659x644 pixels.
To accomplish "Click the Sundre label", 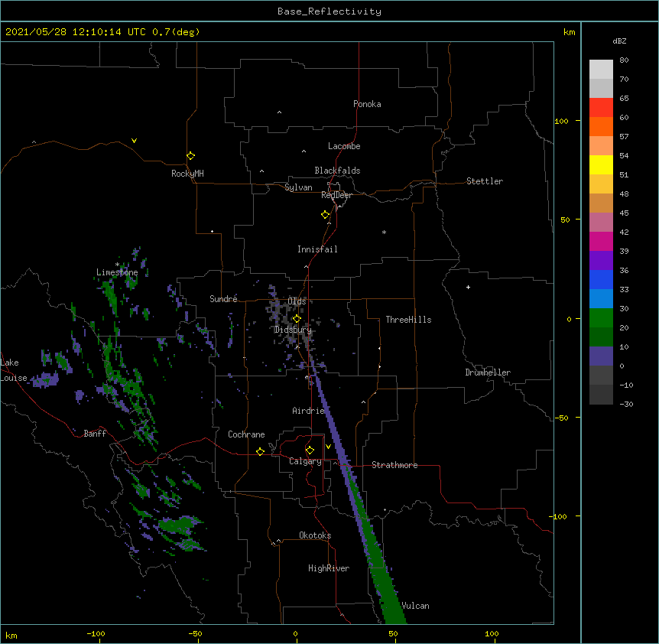I will point(223,299).
